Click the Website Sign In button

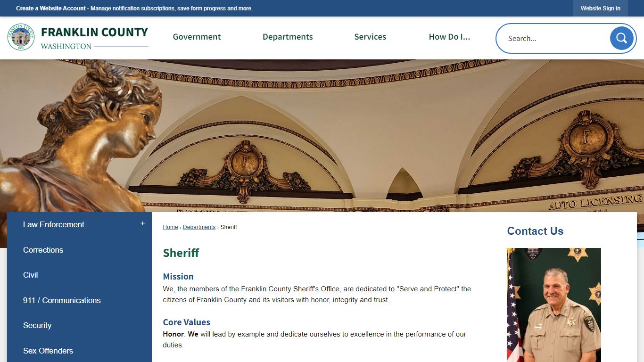(x=600, y=8)
